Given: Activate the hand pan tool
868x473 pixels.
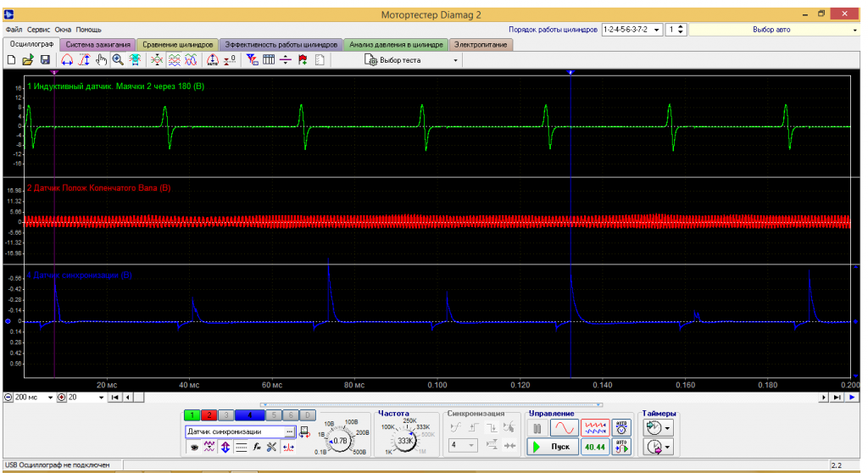Looking at the screenshot, I should coord(101,60).
